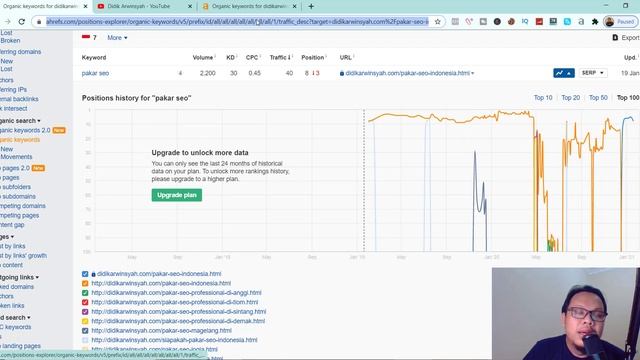Select the Top 10 chart range
Viewport: 640px width, 360px height.
(x=543, y=98)
